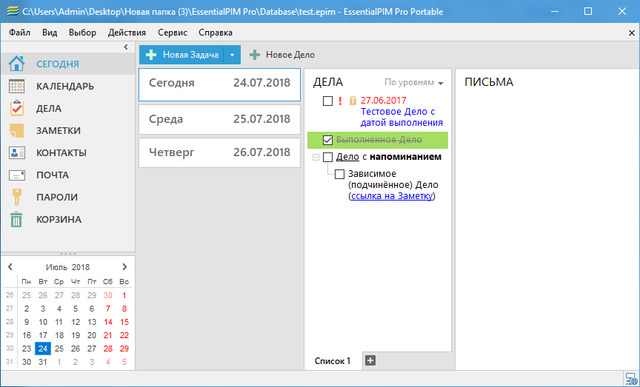Open the Contacts card icon

pos(17,153)
